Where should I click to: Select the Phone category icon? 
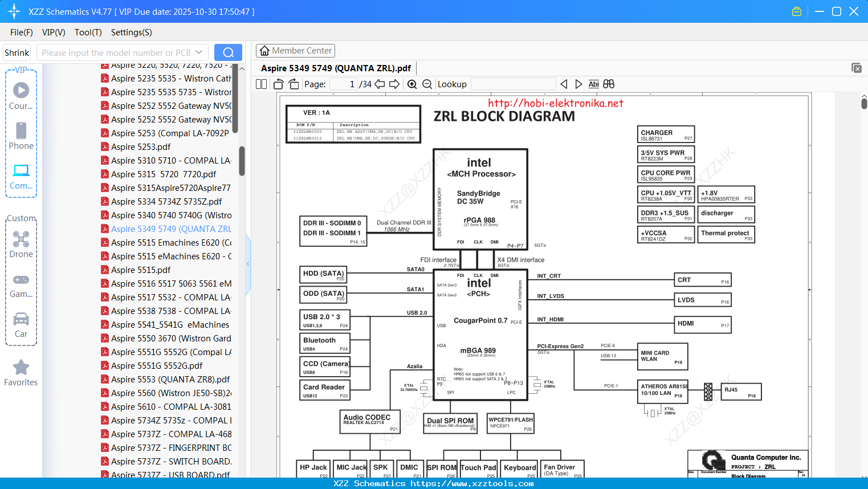click(x=21, y=136)
